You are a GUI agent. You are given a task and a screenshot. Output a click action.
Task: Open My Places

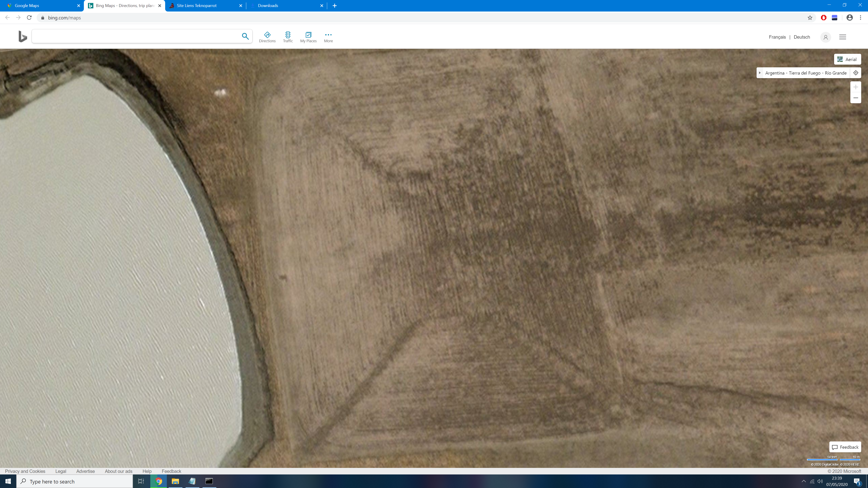(308, 37)
